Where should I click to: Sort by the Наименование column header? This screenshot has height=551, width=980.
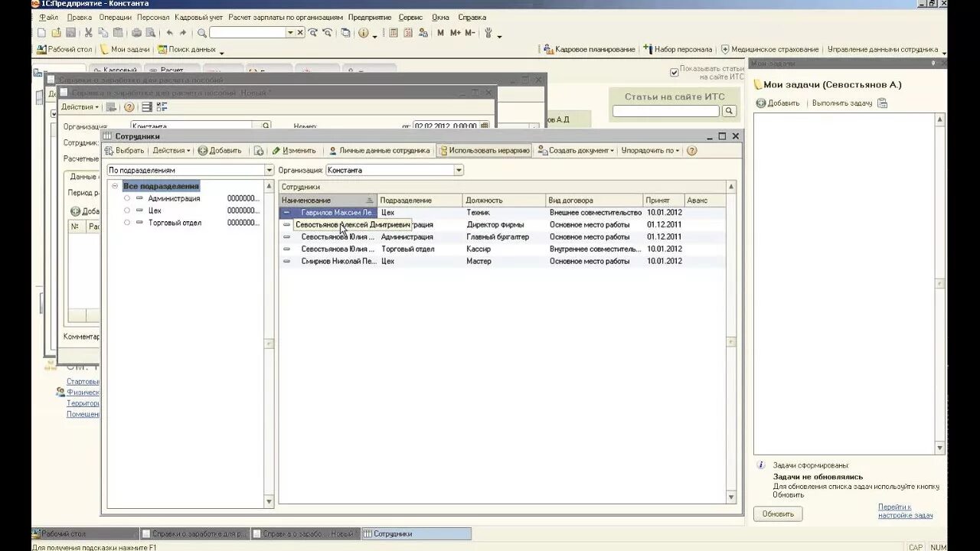coord(328,201)
